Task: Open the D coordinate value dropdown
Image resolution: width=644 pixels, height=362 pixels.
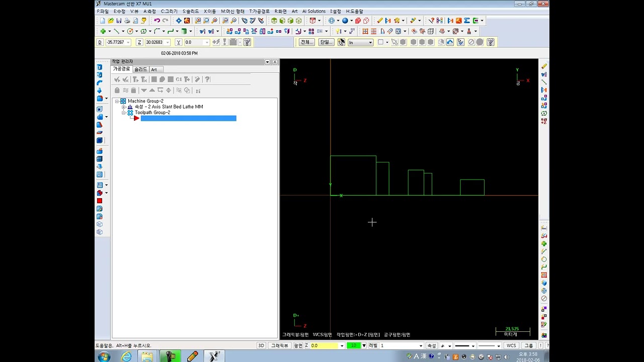Action: point(128,42)
